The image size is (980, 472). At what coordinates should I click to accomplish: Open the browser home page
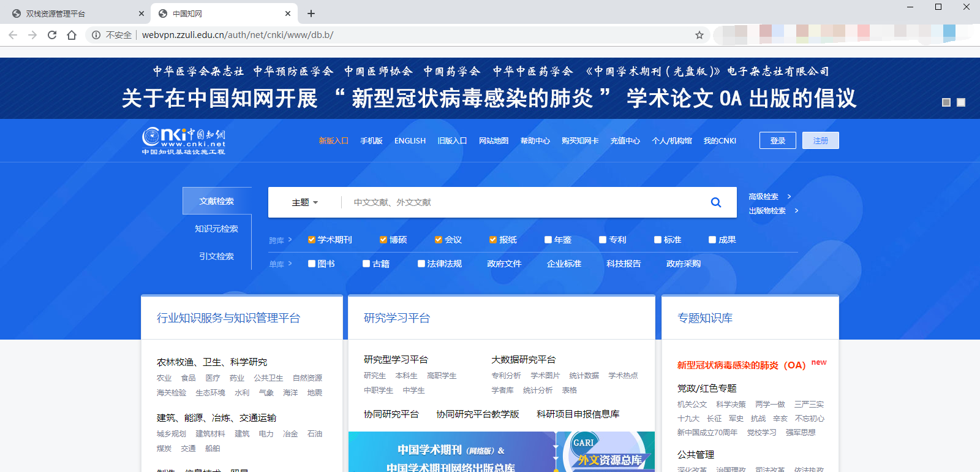[72, 35]
